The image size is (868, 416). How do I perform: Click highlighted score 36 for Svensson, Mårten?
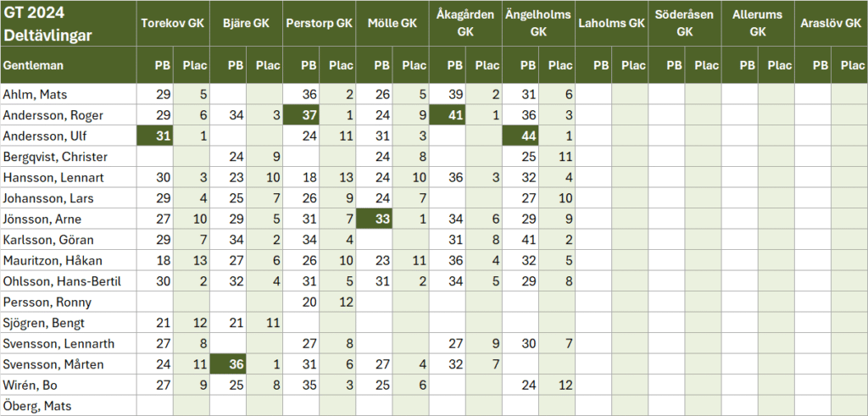[x=228, y=363]
